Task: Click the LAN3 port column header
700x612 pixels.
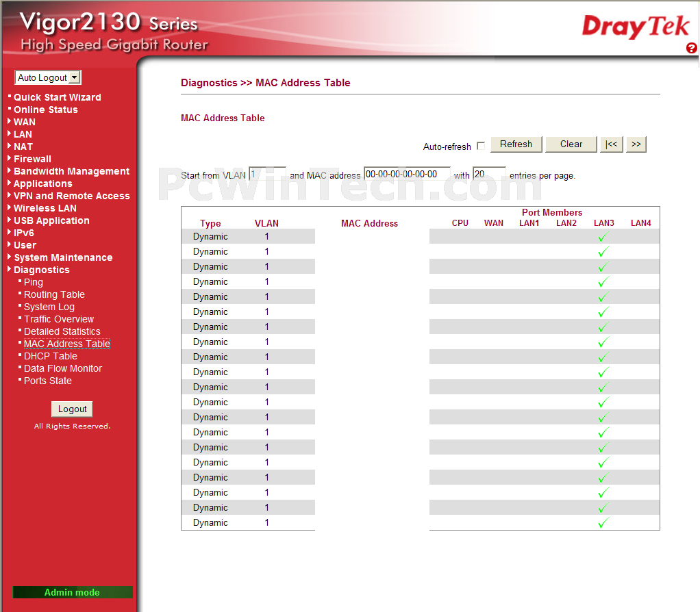Action: pyautogui.click(x=603, y=223)
